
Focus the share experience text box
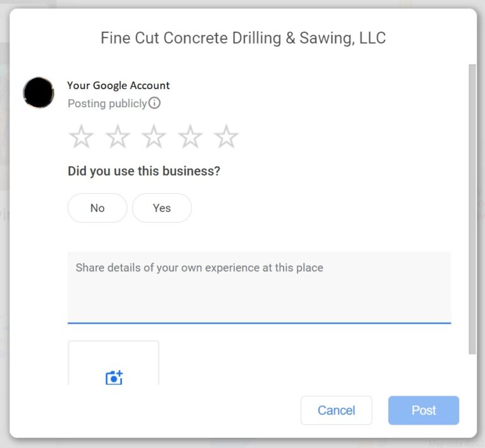259,287
